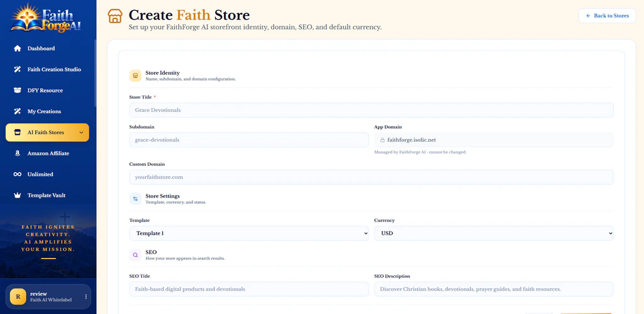Click the DFY Resource box icon
The height and width of the screenshot is (314, 644).
(x=17, y=91)
